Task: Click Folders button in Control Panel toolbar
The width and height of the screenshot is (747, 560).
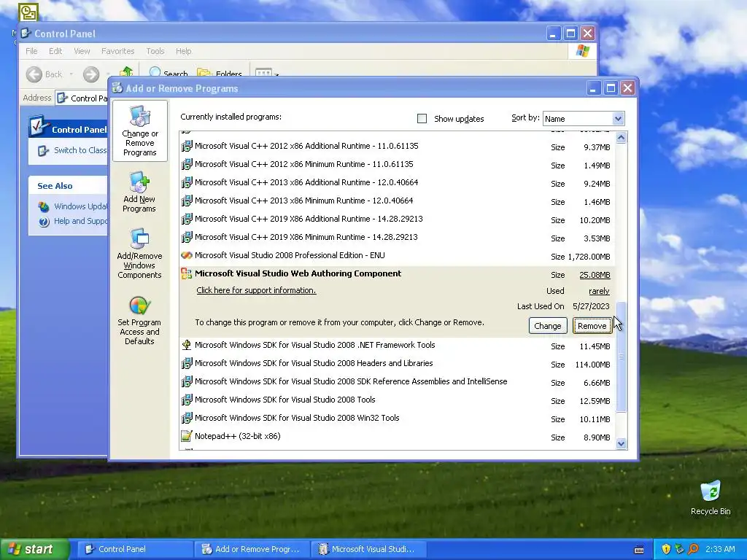Action: (x=220, y=74)
